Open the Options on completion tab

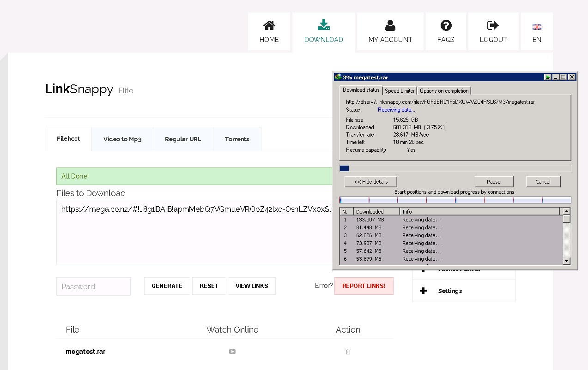[x=444, y=91]
